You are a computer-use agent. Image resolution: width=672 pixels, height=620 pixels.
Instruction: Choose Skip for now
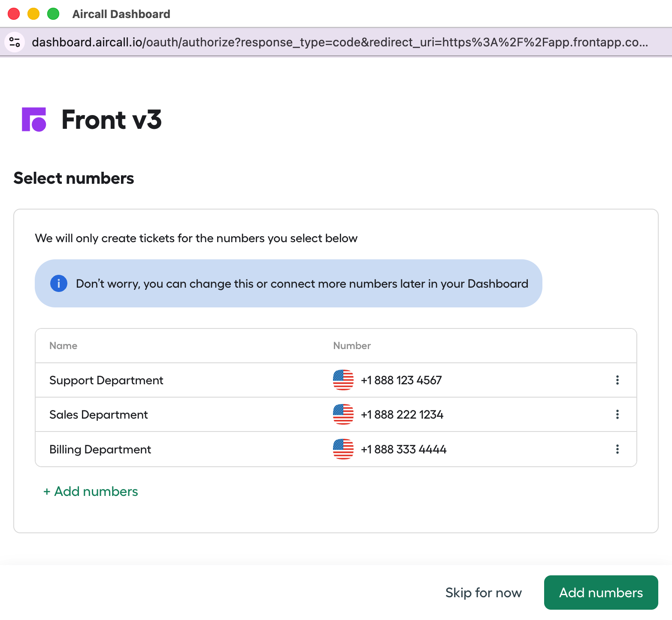[x=483, y=593]
